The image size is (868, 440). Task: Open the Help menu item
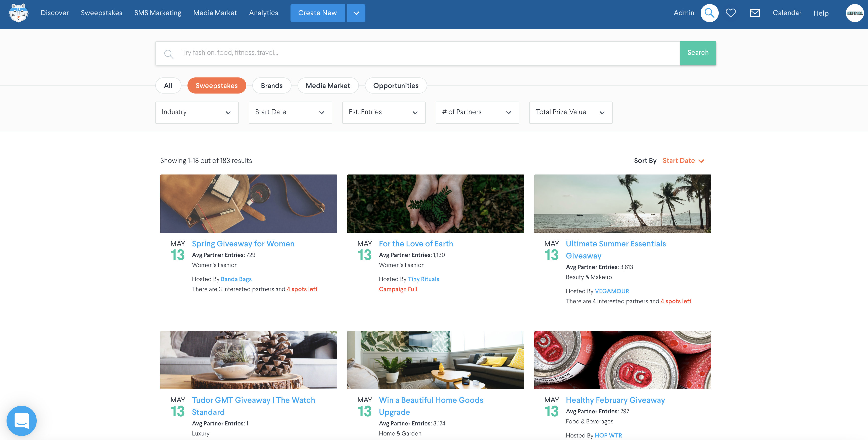[821, 13]
